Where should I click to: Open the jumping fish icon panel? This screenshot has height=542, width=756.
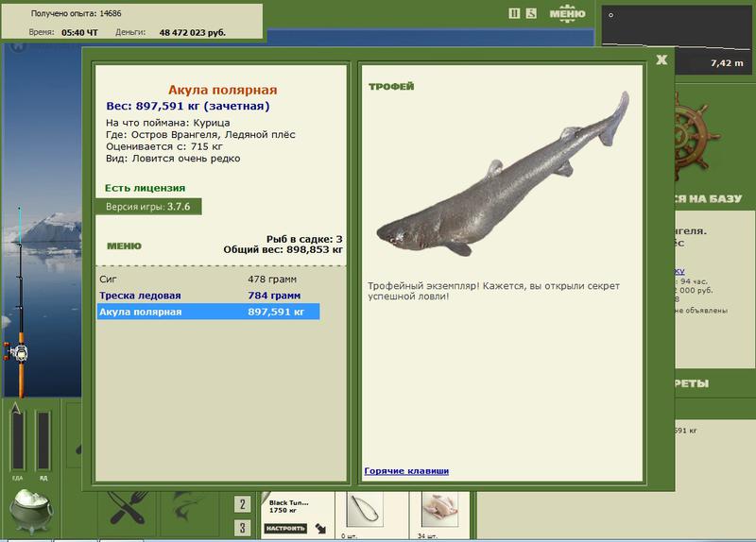[x=186, y=507]
